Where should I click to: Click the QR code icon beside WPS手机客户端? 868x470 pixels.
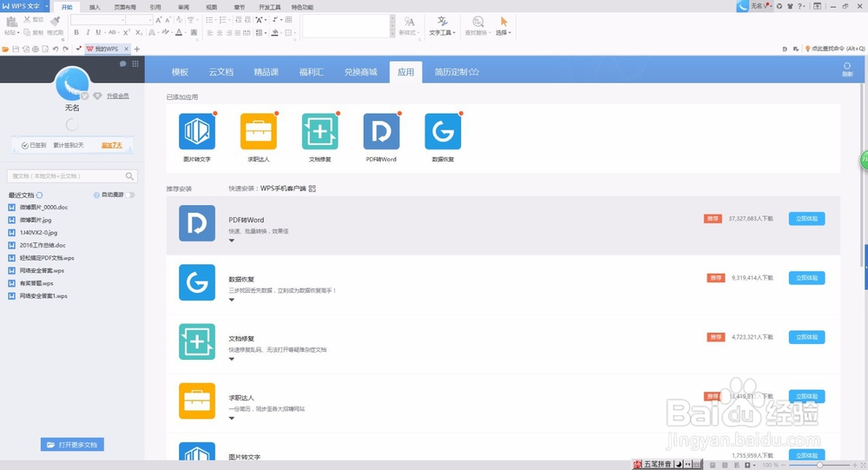click(x=312, y=189)
